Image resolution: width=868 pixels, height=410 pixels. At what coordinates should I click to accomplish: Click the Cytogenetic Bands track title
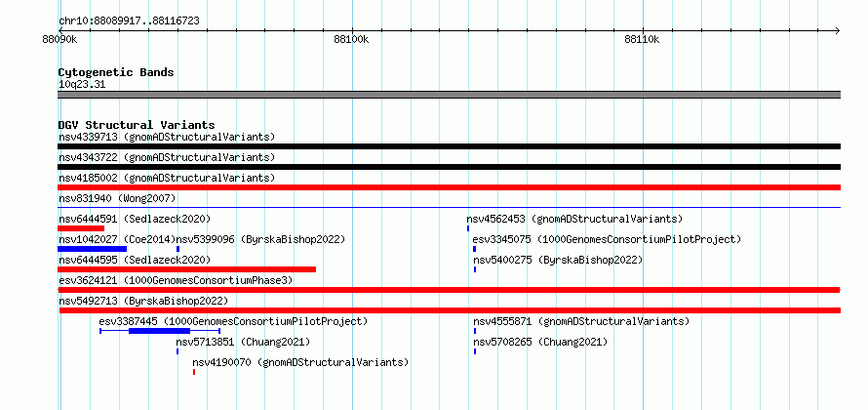[x=116, y=72]
